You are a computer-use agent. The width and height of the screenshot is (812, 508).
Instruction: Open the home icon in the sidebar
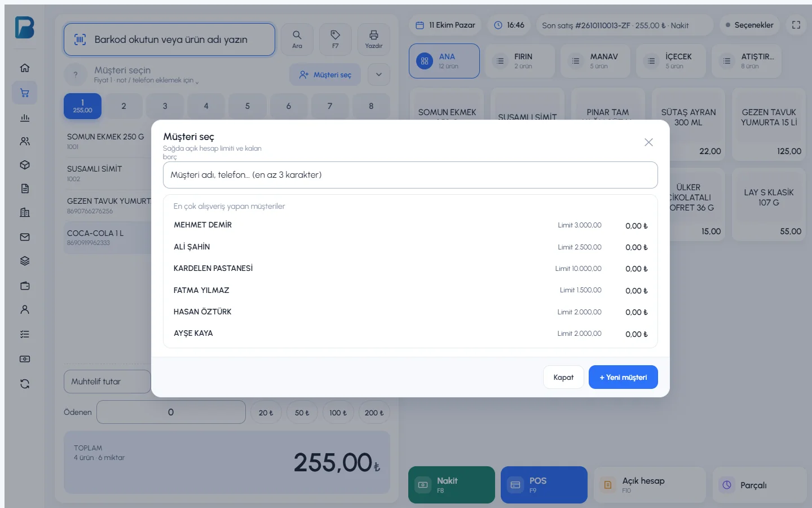[25, 68]
